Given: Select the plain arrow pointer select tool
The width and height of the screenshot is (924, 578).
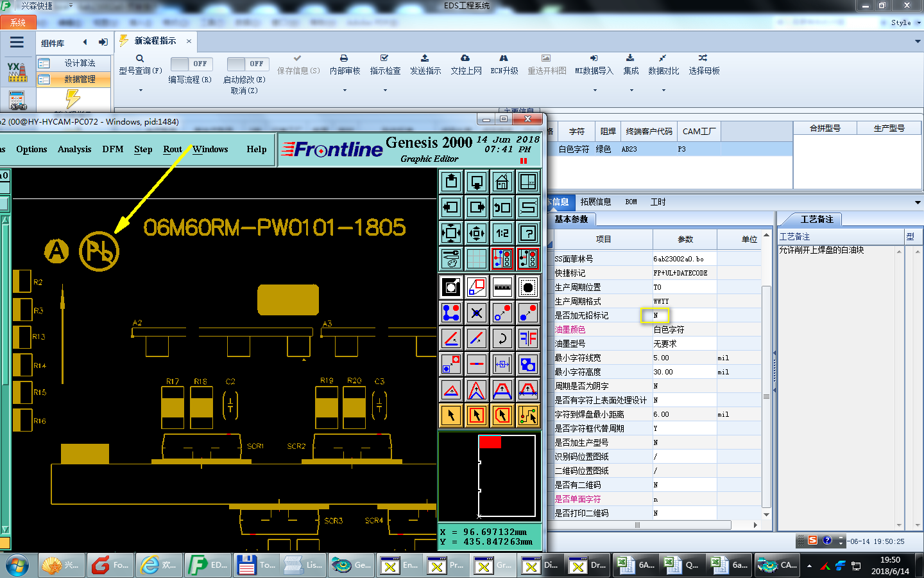Looking at the screenshot, I should tap(451, 416).
